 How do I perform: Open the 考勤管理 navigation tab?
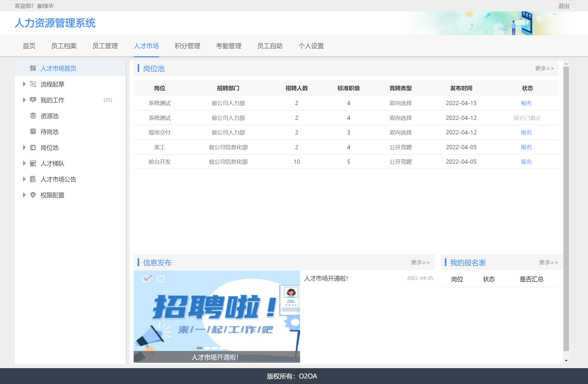pyautogui.click(x=228, y=46)
